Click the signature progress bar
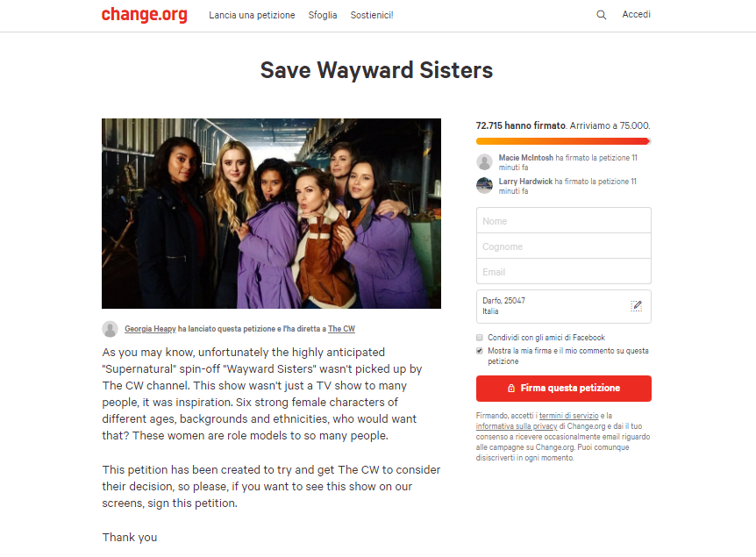 564,141
